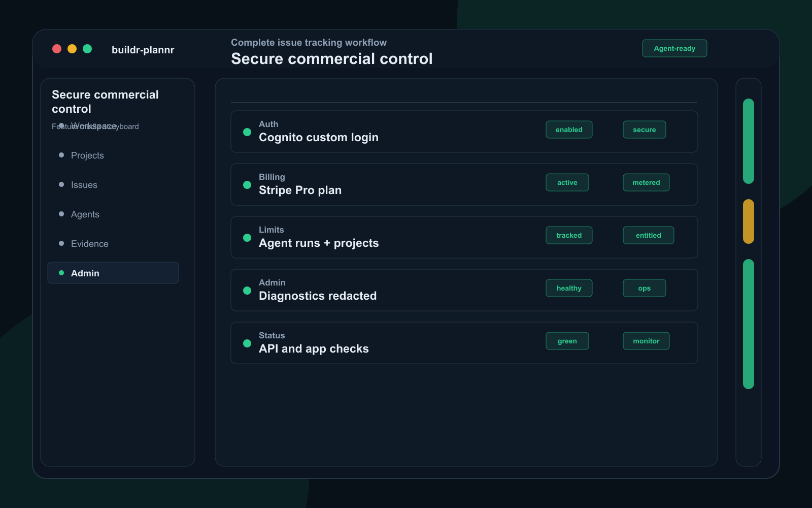Screen dimensions: 812x508
Task: Click the secure tag on Auth row
Action: 645,130
